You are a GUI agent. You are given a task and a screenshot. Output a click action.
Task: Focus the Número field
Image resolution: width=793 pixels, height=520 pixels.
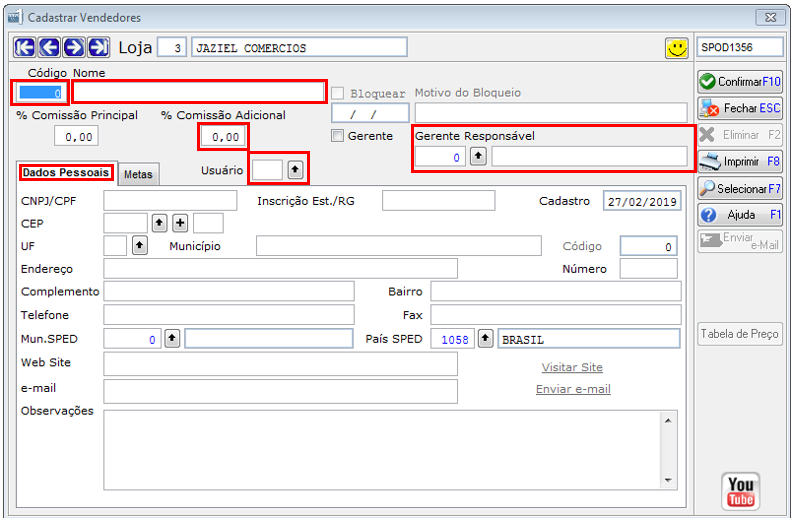click(x=648, y=269)
